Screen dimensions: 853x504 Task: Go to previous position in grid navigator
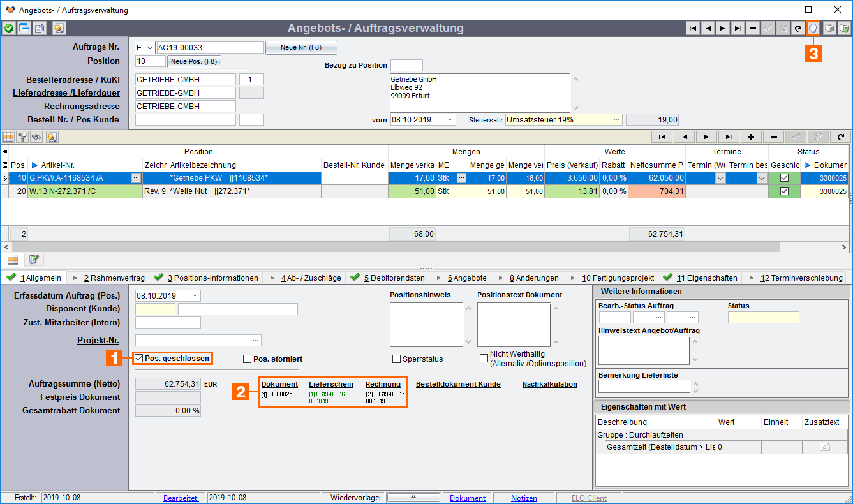[x=685, y=137]
